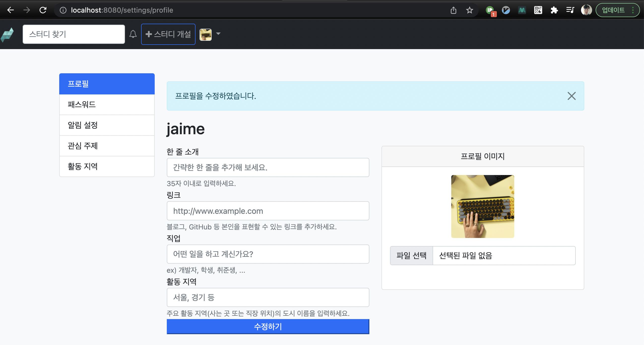
Task: Click browser reload icon
Action: (43, 10)
